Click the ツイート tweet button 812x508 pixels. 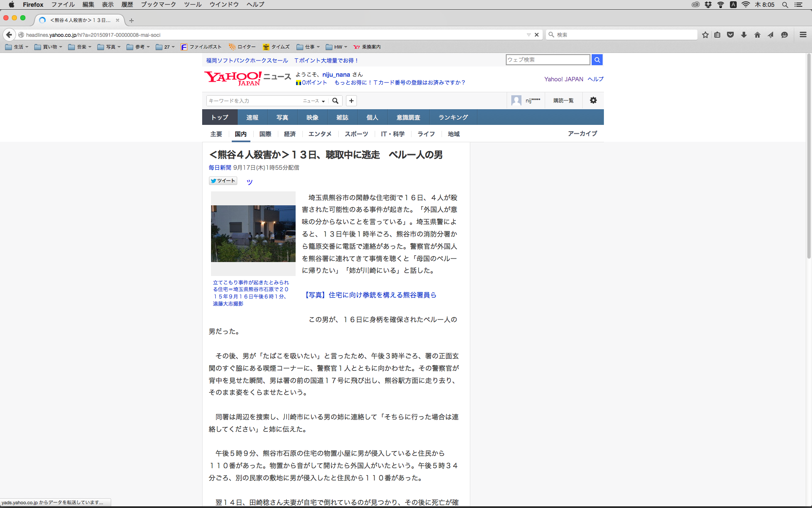(x=223, y=181)
